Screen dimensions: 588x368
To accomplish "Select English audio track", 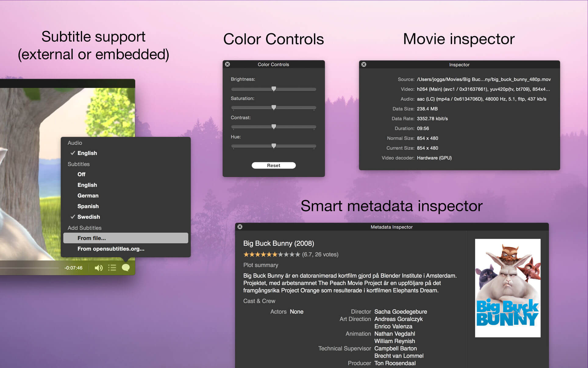I will point(87,153).
